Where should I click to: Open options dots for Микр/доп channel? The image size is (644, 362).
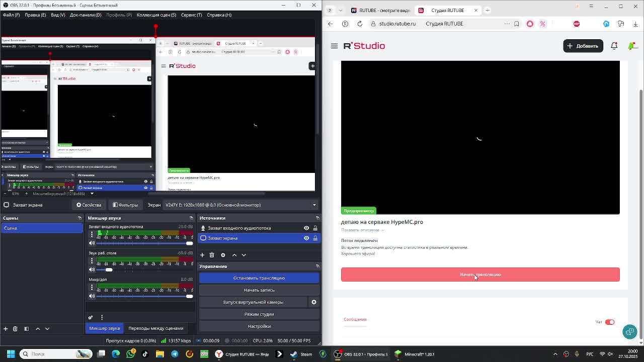(x=92, y=287)
